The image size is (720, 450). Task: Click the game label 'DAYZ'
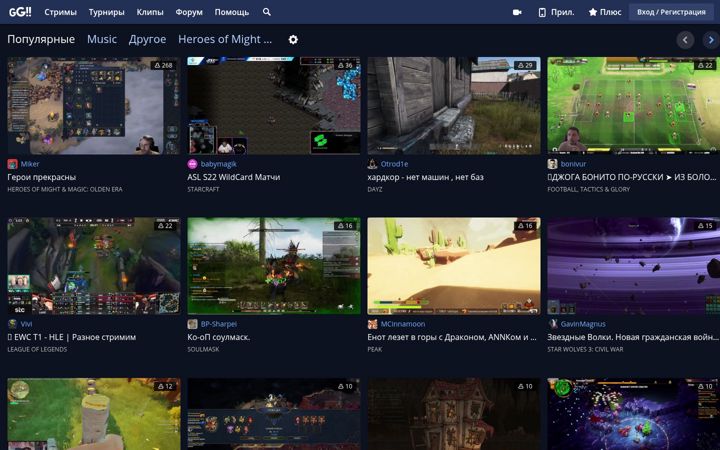pos(375,189)
